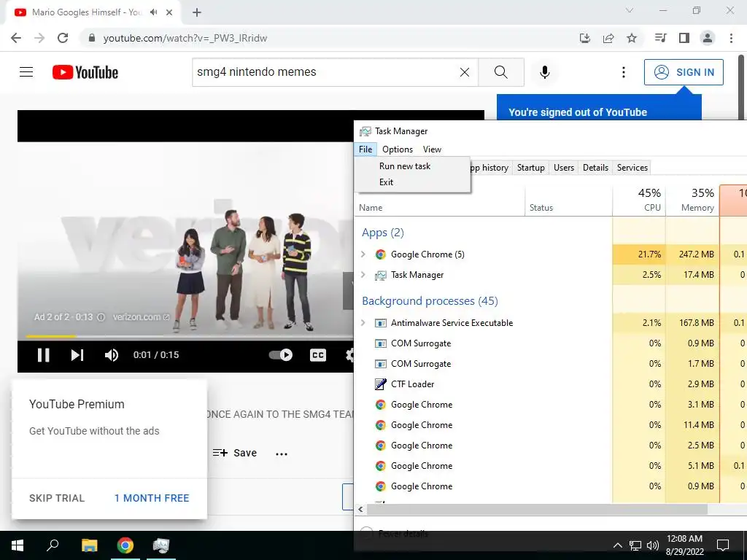Click Chrome back arrow
The height and width of the screenshot is (560, 747).
point(16,38)
